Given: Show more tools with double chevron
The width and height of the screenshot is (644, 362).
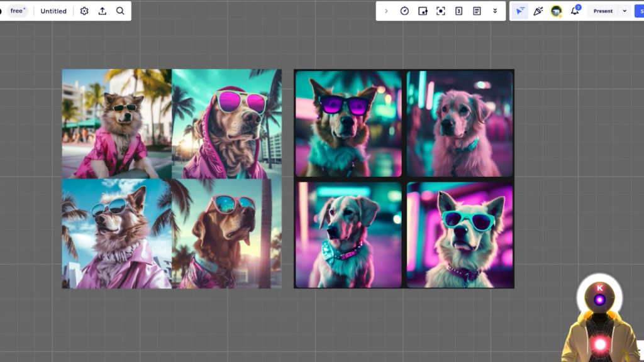Looking at the screenshot, I should [495, 11].
